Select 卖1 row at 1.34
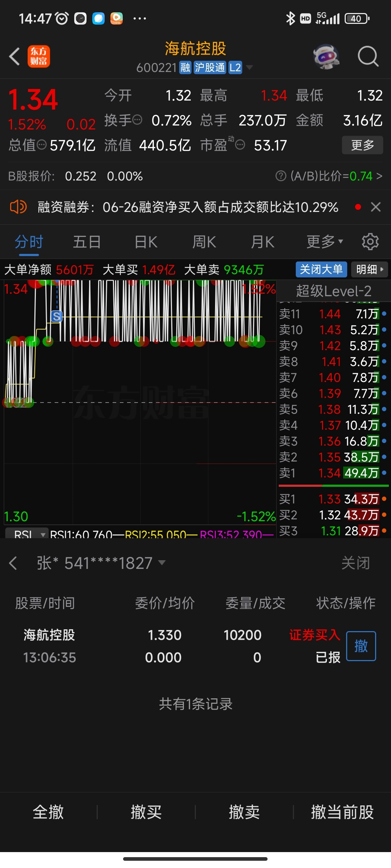 (332, 473)
